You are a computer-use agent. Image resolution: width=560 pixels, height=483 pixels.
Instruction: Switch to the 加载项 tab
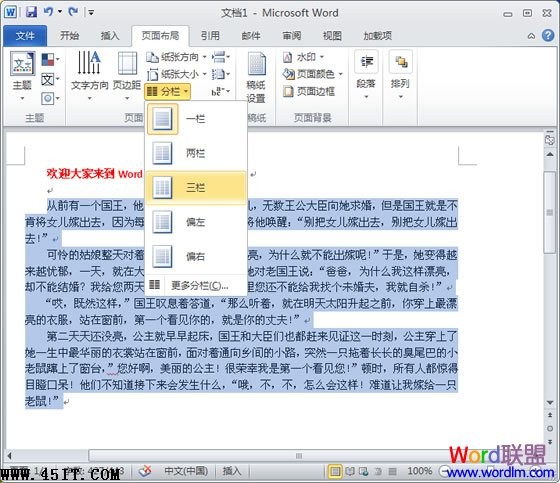(378, 36)
